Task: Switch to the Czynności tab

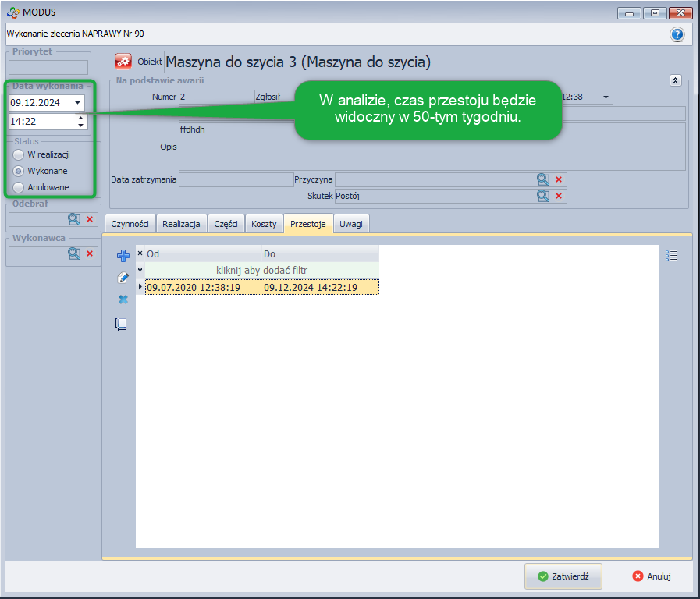Action: click(x=130, y=224)
